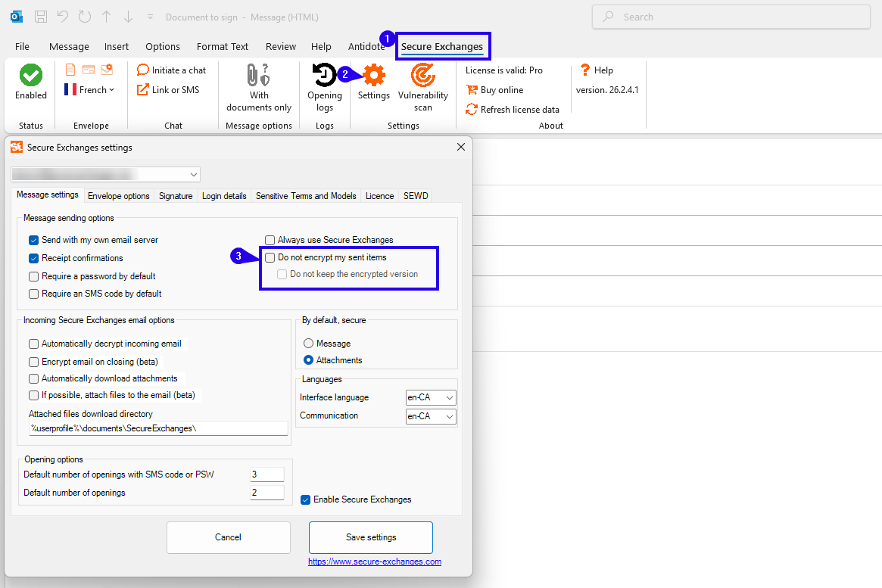This screenshot has height=588, width=882.
Task: Click Initiate a chat
Action: (172, 70)
